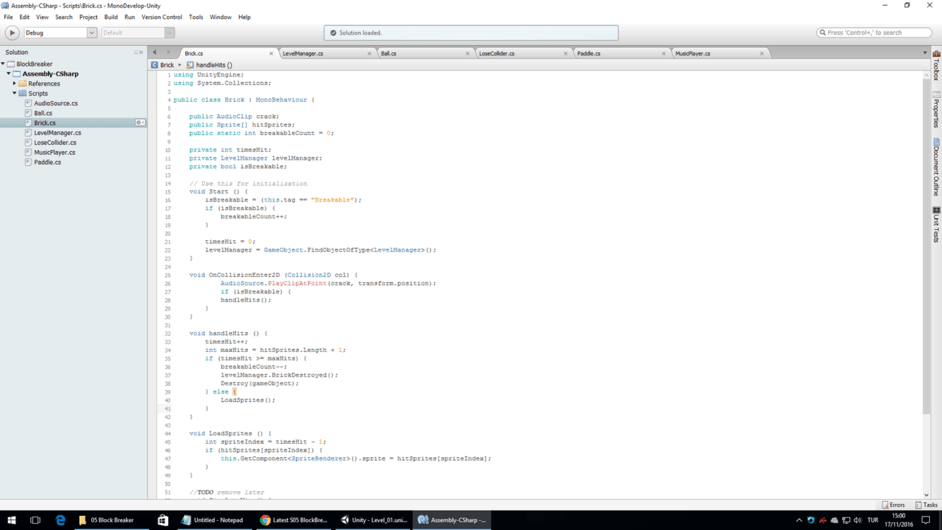The width and height of the screenshot is (942, 530).
Task: Navigate back using the left arrow
Action: [x=155, y=53]
